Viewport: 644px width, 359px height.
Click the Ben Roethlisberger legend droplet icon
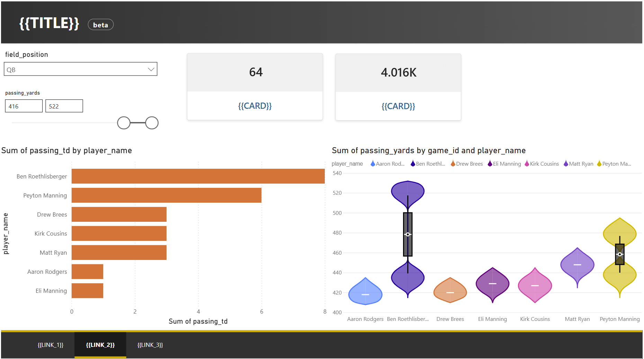[x=413, y=164]
